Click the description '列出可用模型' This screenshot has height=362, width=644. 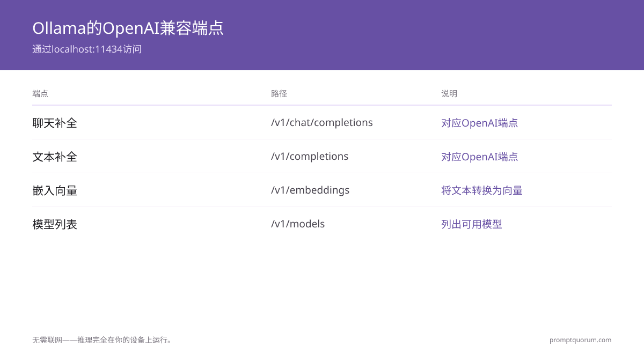tap(472, 224)
